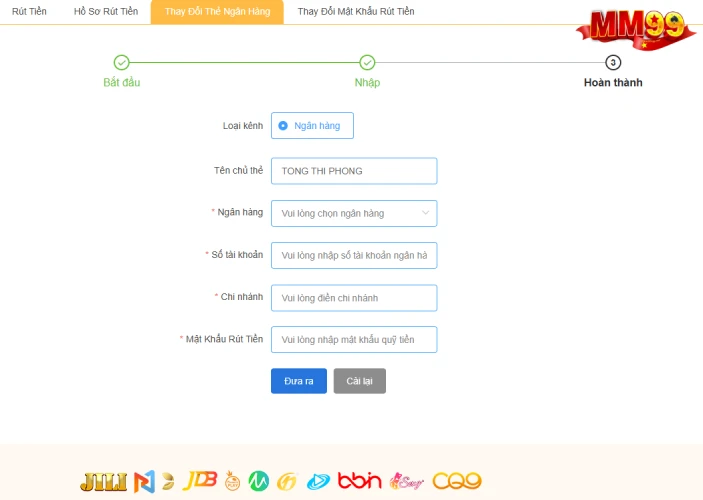The width and height of the screenshot is (703, 500).
Task: Select Thay Đổi Thẻ Ngân Hàng tab
Action: click(x=217, y=12)
